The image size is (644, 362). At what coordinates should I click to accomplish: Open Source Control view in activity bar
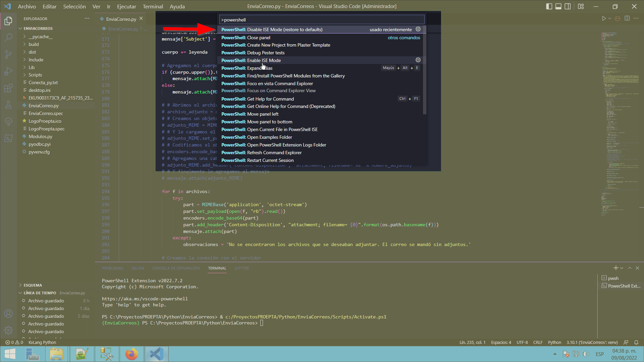tap(8, 54)
